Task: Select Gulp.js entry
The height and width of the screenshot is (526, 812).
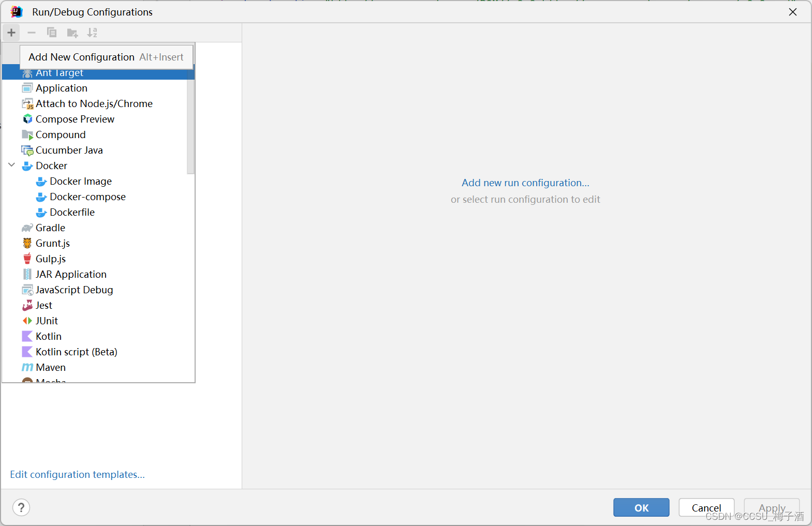Action: pyautogui.click(x=98, y=259)
